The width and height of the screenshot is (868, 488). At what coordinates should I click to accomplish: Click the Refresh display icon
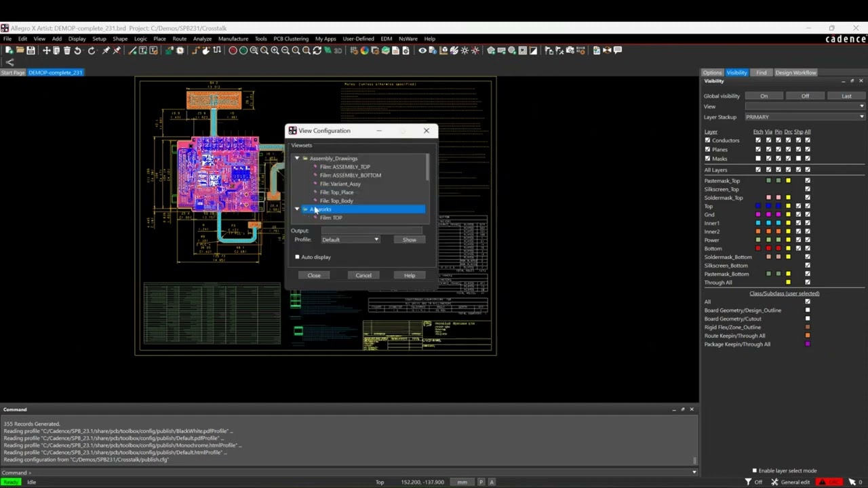click(x=317, y=50)
